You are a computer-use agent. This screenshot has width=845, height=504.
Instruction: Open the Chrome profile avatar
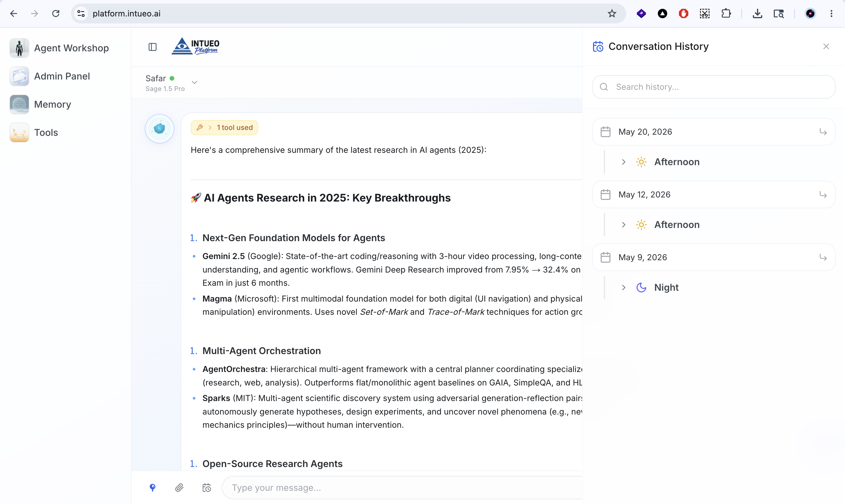(810, 13)
